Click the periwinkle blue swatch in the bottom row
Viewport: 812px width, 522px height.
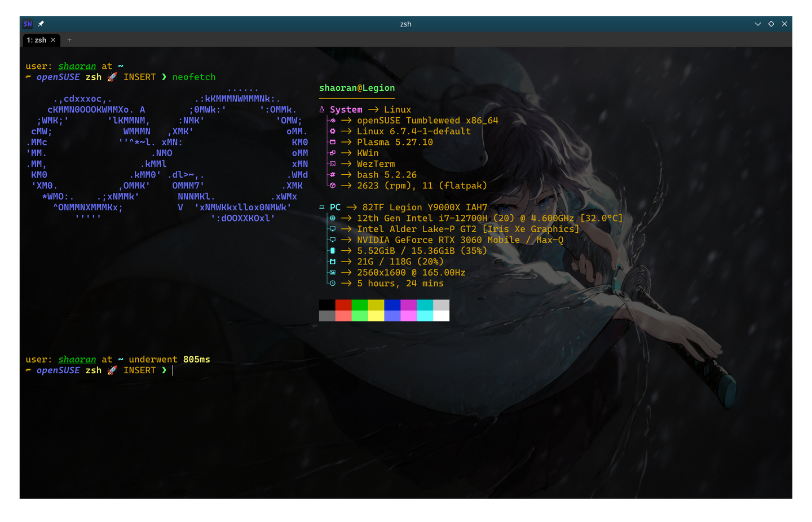(392, 316)
